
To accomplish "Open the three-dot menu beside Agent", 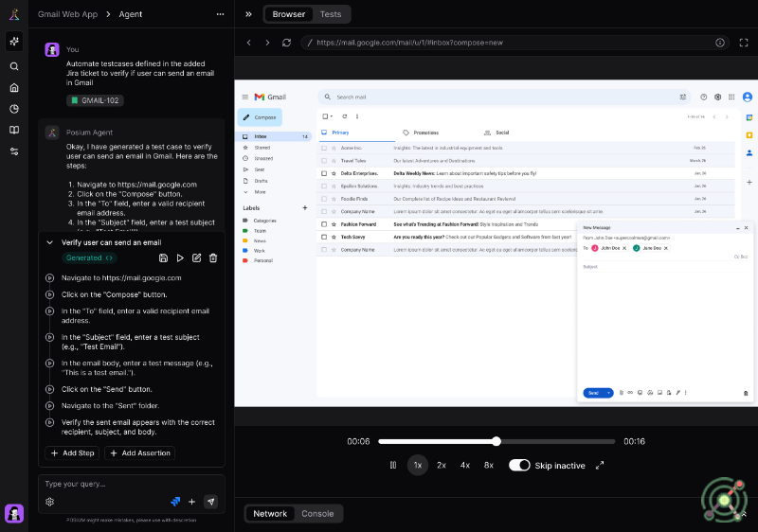I will click(x=221, y=14).
